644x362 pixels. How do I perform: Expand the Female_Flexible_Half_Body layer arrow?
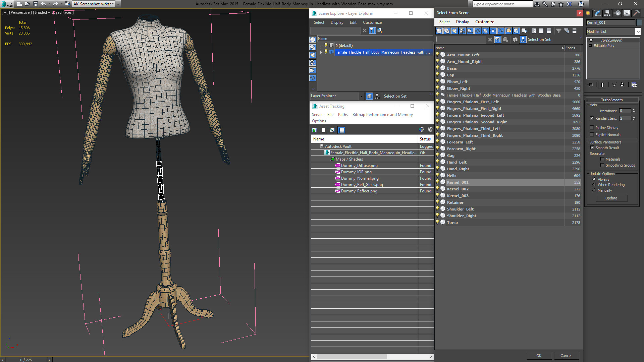[x=321, y=52]
